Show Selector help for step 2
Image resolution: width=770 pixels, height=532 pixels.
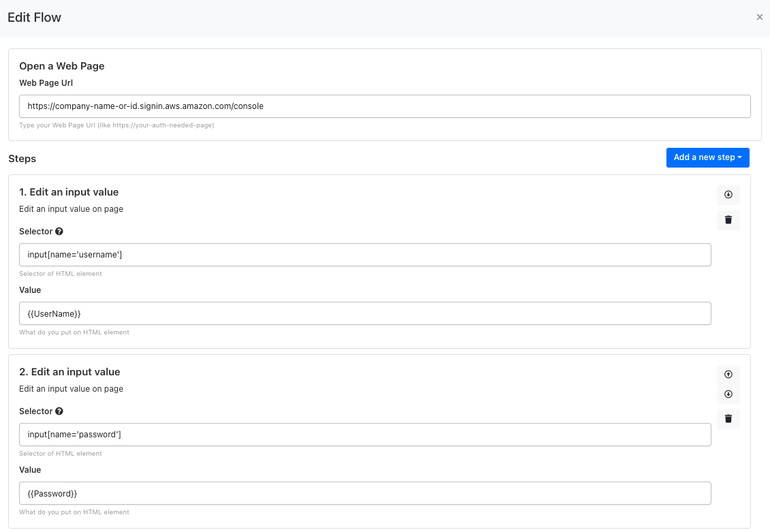point(59,411)
